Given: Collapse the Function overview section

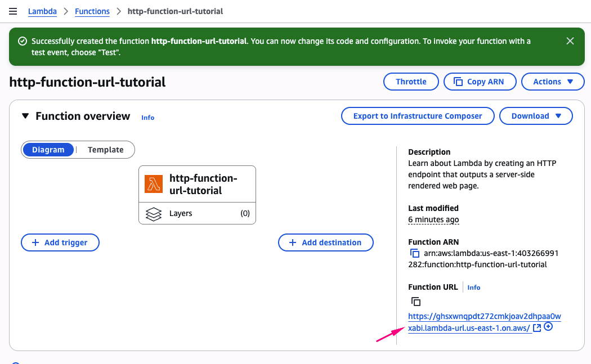Looking at the screenshot, I should pyautogui.click(x=25, y=116).
